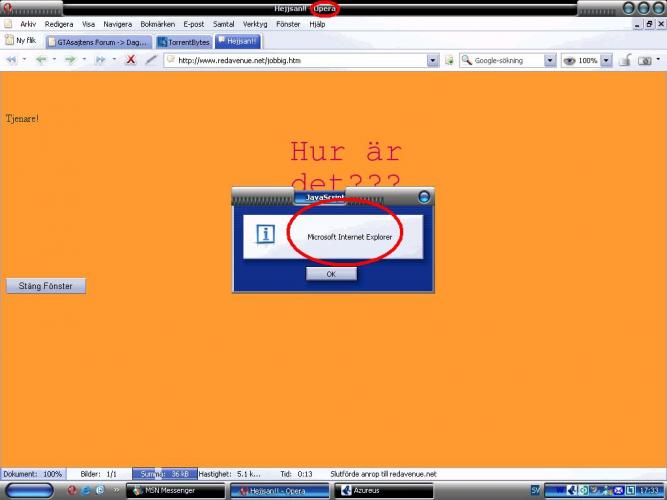Image resolution: width=667 pixels, height=500 pixels.
Task: Open back history dropdown arrow
Action: 54,59
